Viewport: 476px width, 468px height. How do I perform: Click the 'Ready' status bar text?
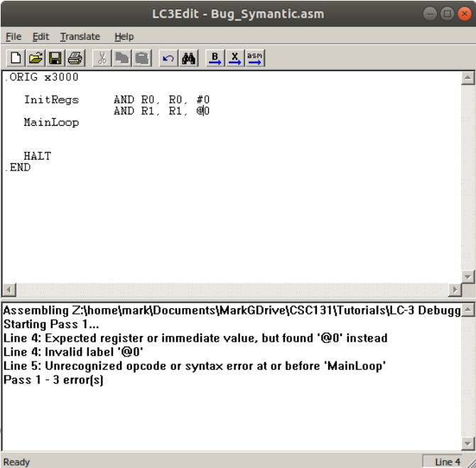tap(16, 462)
